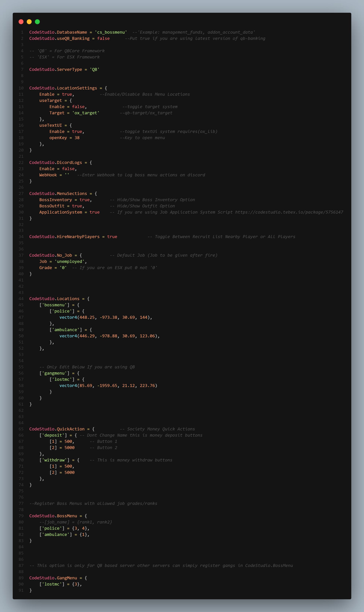Click line number 65 in gutter
The width and height of the screenshot is (364, 612).
[x=21, y=429]
